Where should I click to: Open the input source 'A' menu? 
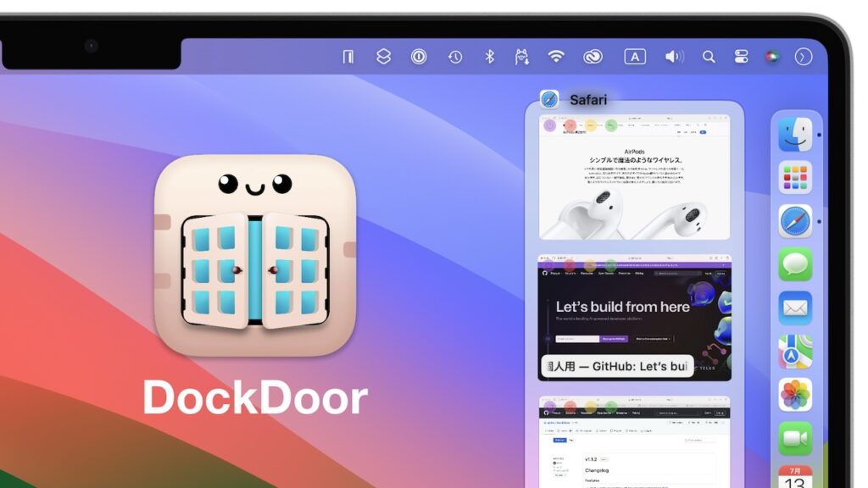(633, 57)
